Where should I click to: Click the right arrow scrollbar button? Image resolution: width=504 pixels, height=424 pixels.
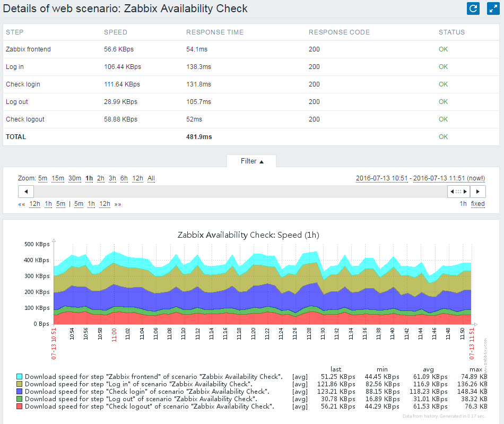pos(478,192)
